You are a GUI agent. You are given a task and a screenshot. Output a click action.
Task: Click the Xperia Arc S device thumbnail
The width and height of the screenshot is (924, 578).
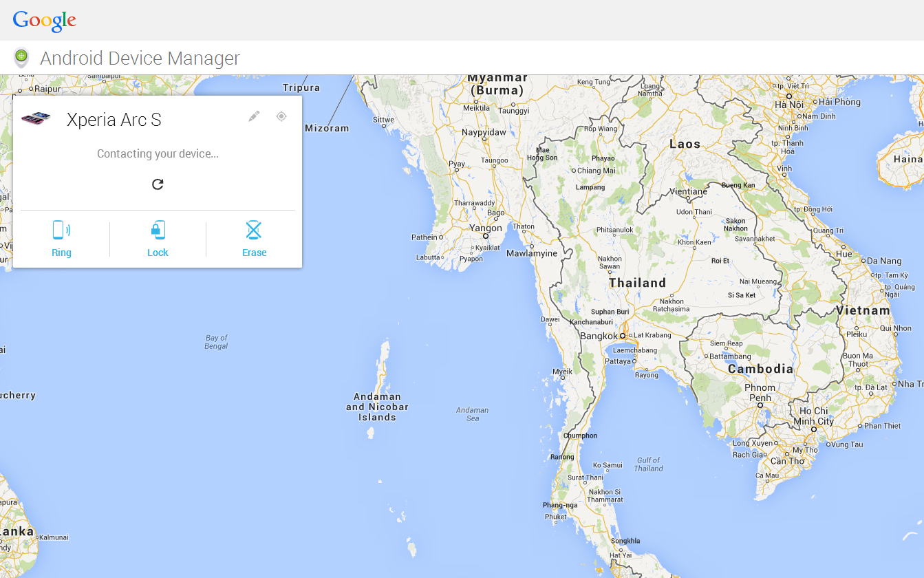click(x=36, y=118)
